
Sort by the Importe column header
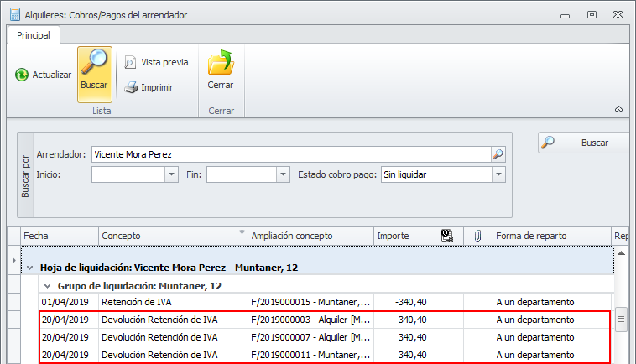[402, 236]
